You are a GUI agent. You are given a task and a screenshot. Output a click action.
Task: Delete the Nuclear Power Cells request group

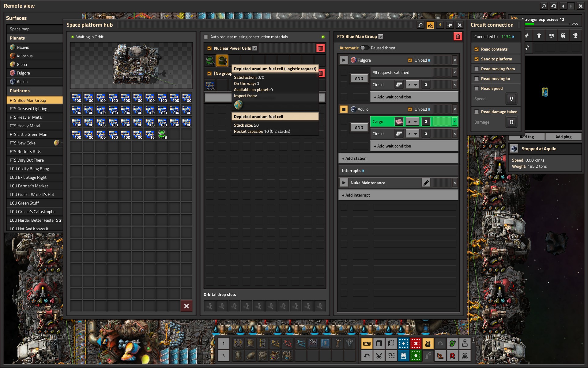point(320,48)
